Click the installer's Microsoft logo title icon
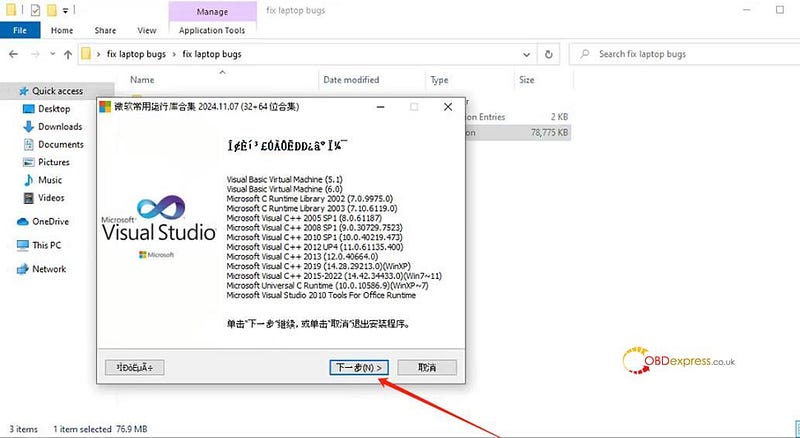Screen dimensions: 800x438 (105, 107)
